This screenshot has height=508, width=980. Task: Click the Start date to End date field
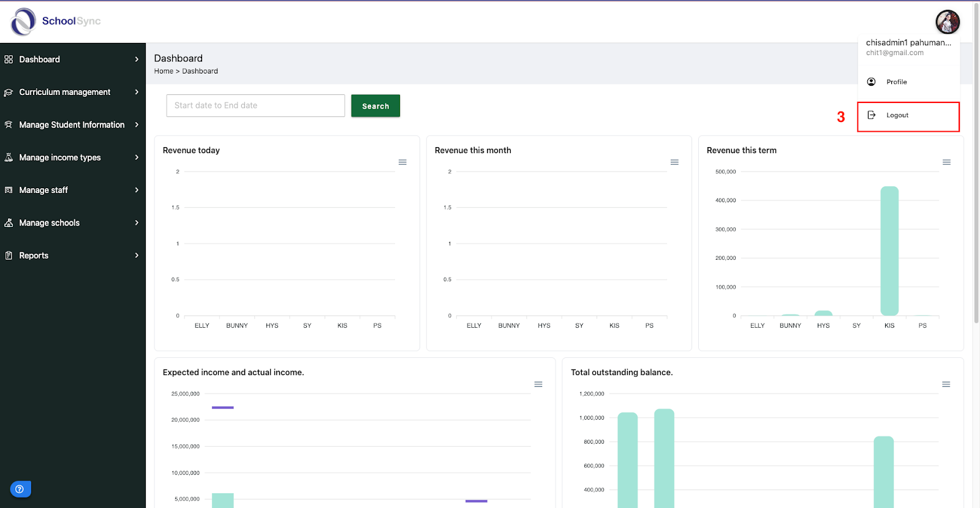coord(255,105)
